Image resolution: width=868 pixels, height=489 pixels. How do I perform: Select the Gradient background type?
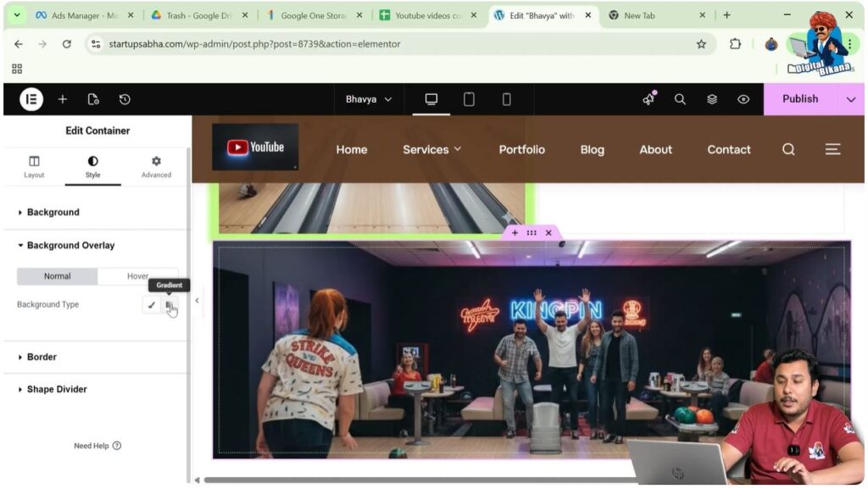coord(170,304)
